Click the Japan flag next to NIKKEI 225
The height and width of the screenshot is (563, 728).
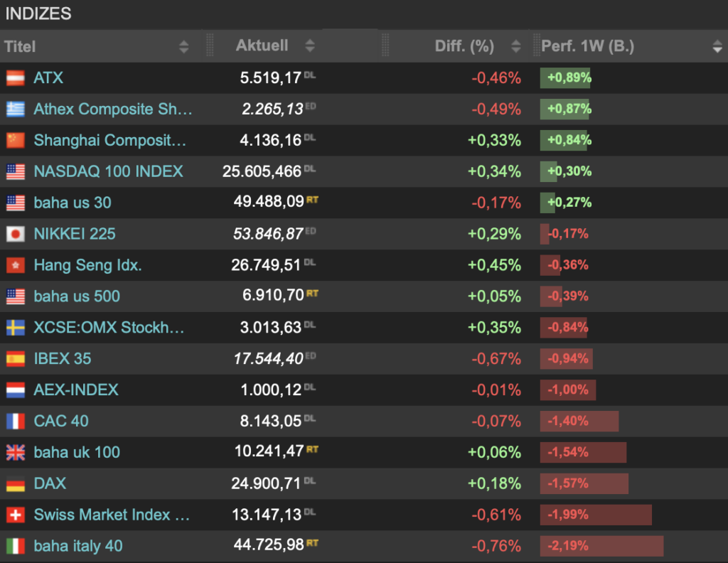click(x=15, y=234)
